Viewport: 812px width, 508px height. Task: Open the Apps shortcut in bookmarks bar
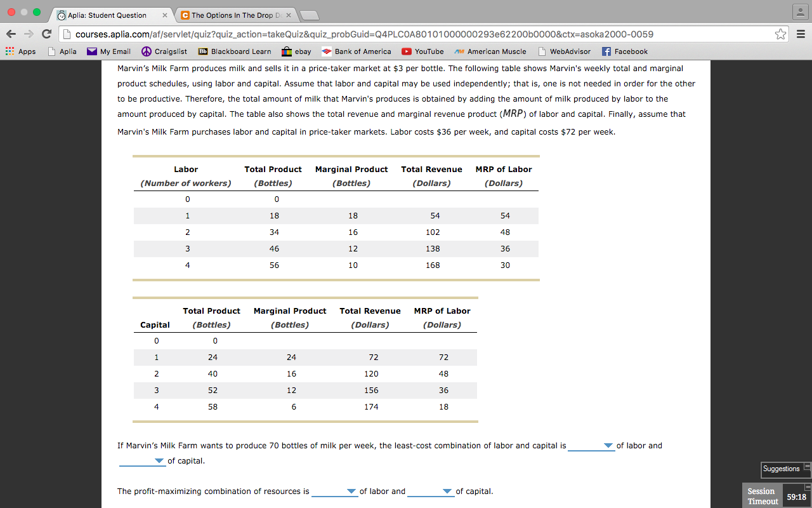click(x=20, y=51)
